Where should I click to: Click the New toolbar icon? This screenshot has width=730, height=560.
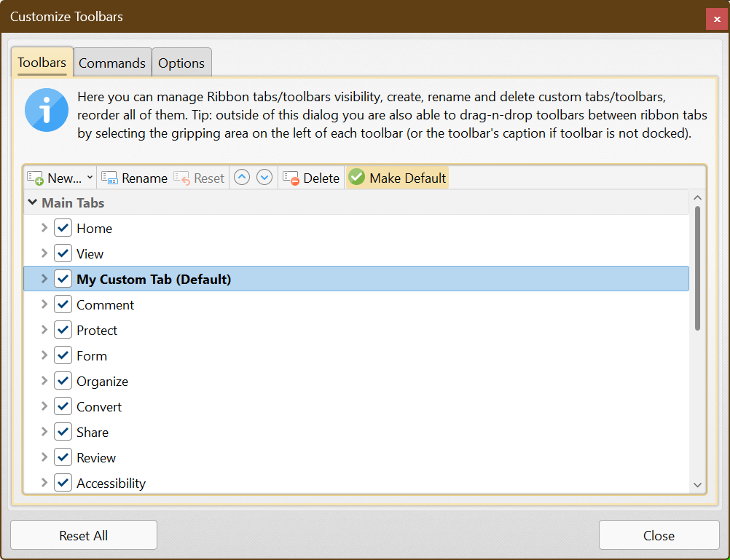pyautogui.click(x=36, y=178)
